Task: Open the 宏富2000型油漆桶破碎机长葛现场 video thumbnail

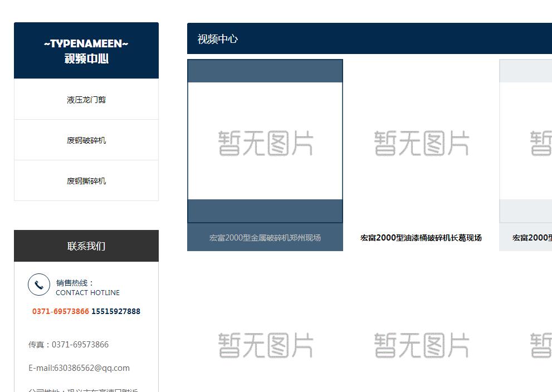Action: (x=421, y=141)
